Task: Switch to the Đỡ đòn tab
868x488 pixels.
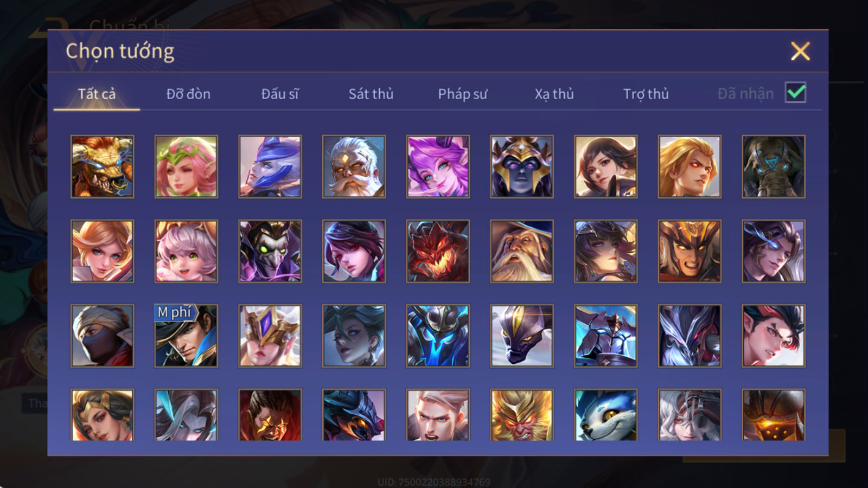Action: [188, 94]
